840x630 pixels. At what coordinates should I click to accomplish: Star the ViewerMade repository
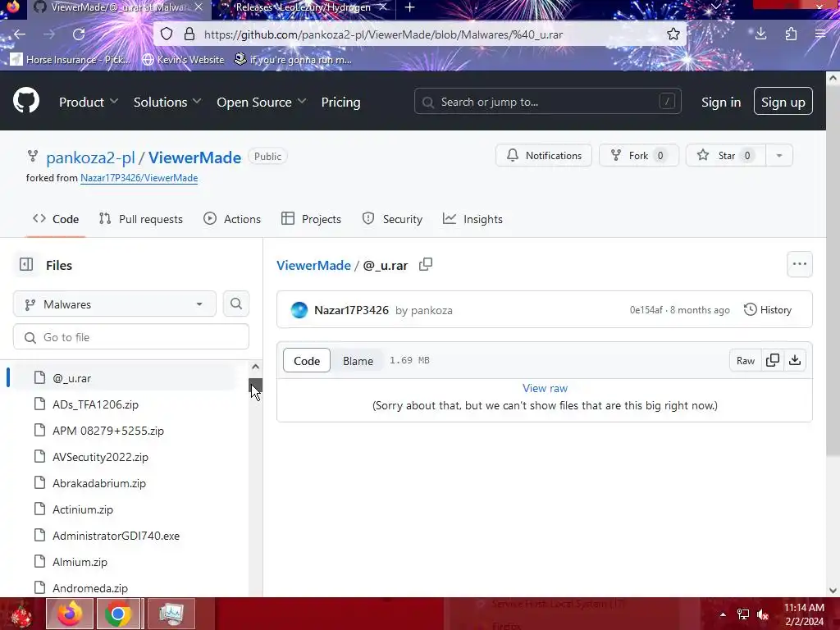point(725,155)
